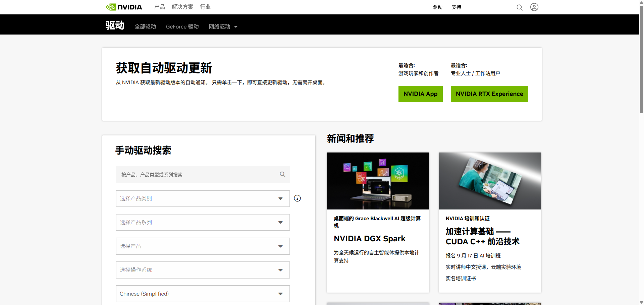Click the 加速计算基础 CUDA C++ headline

(x=483, y=236)
